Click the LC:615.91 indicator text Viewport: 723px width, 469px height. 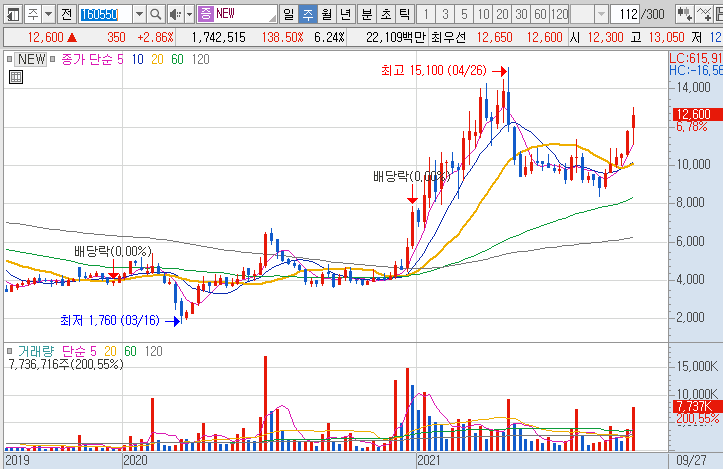point(695,59)
